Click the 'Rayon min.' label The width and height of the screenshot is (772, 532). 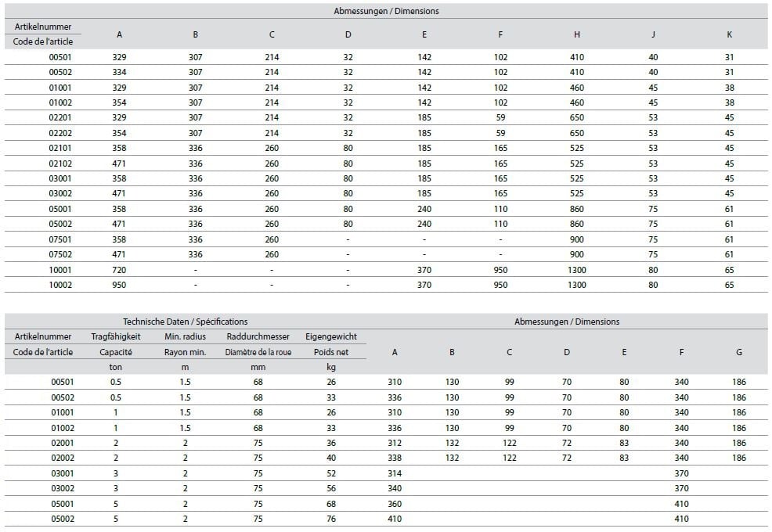185,352
